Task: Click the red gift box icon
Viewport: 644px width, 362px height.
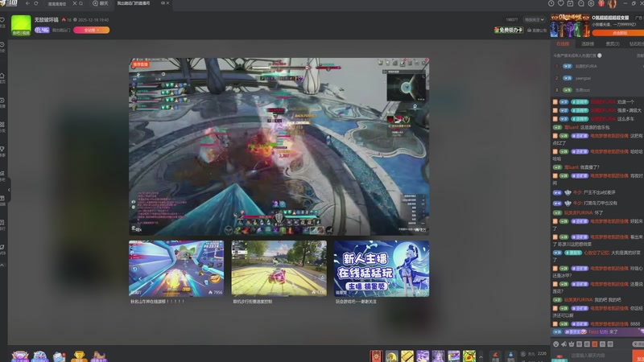Action: tap(601, 3)
